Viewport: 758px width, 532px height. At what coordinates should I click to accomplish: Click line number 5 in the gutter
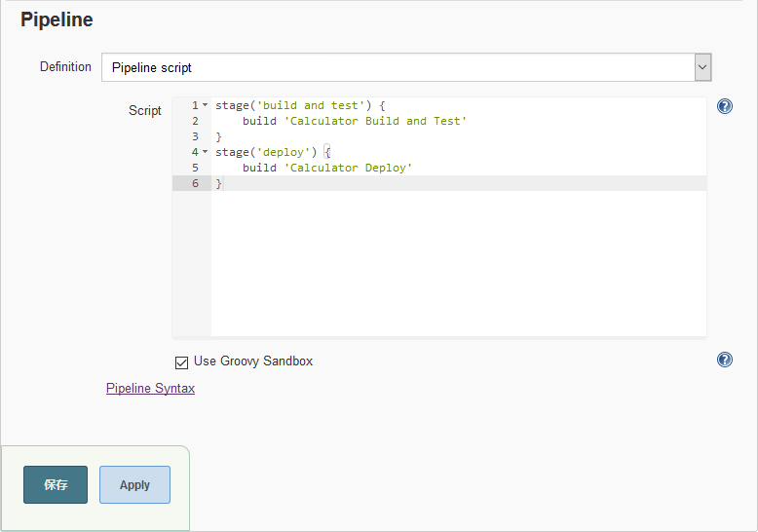(x=195, y=168)
